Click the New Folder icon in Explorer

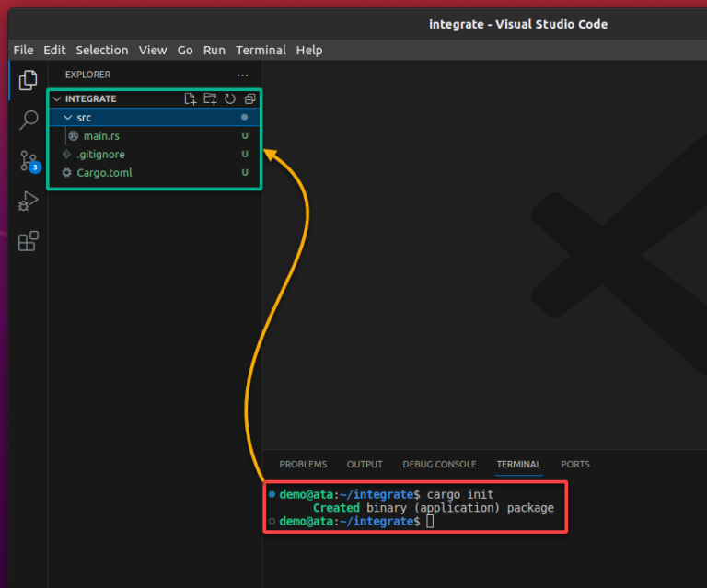[x=210, y=98]
